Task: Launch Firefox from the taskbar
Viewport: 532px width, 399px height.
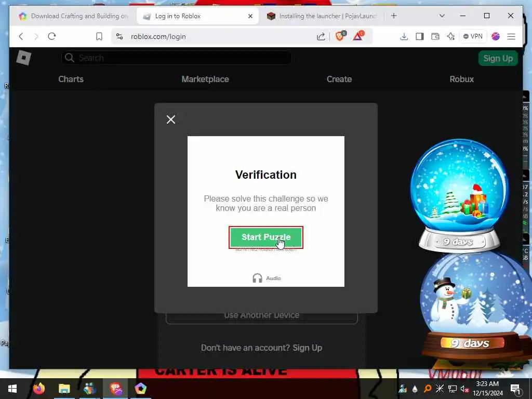Action: click(x=39, y=389)
